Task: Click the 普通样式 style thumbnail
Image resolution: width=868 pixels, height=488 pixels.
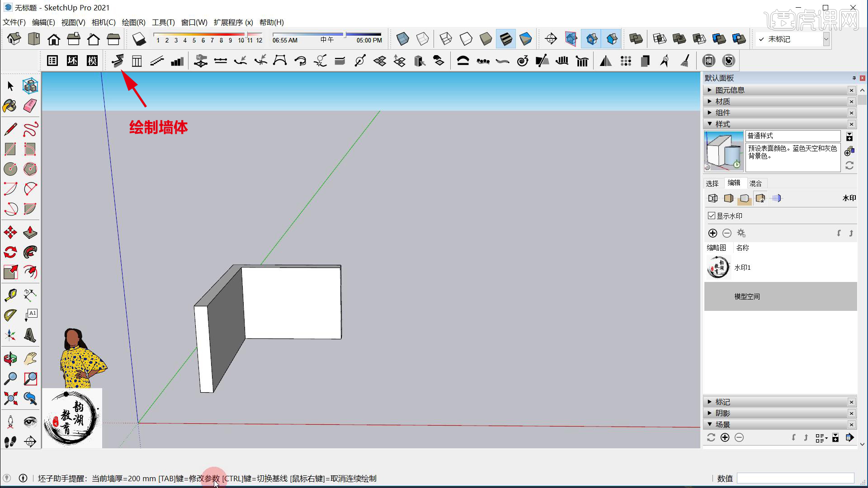Action: coord(724,151)
